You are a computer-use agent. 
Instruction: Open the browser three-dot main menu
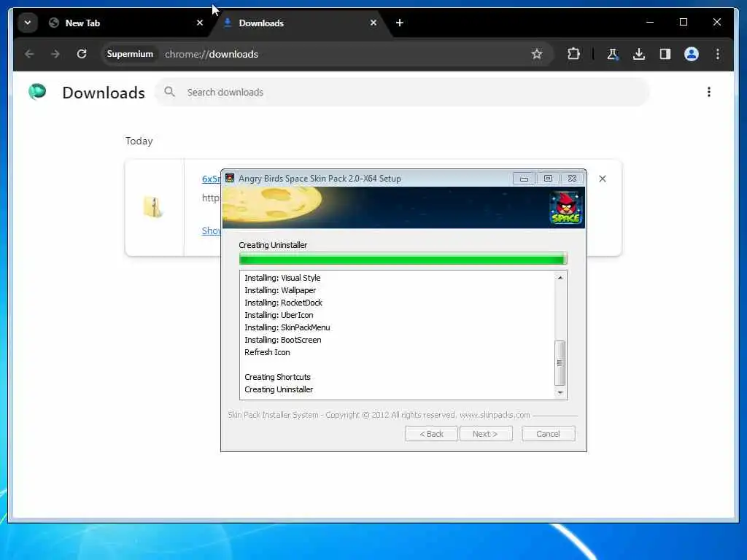click(718, 54)
